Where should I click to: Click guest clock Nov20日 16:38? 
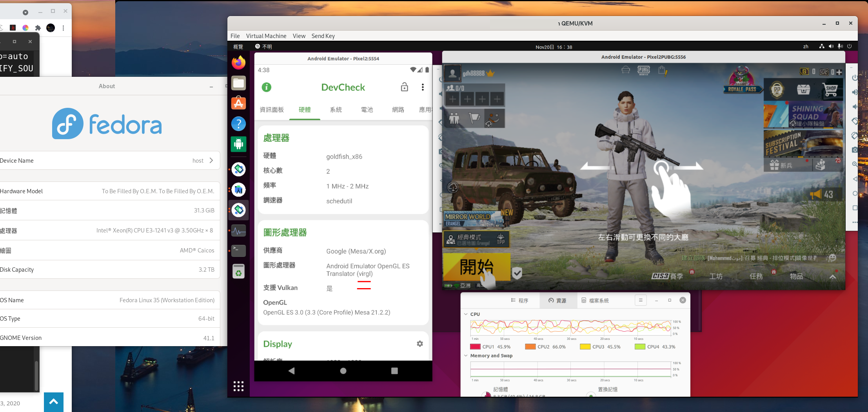pos(554,47)
